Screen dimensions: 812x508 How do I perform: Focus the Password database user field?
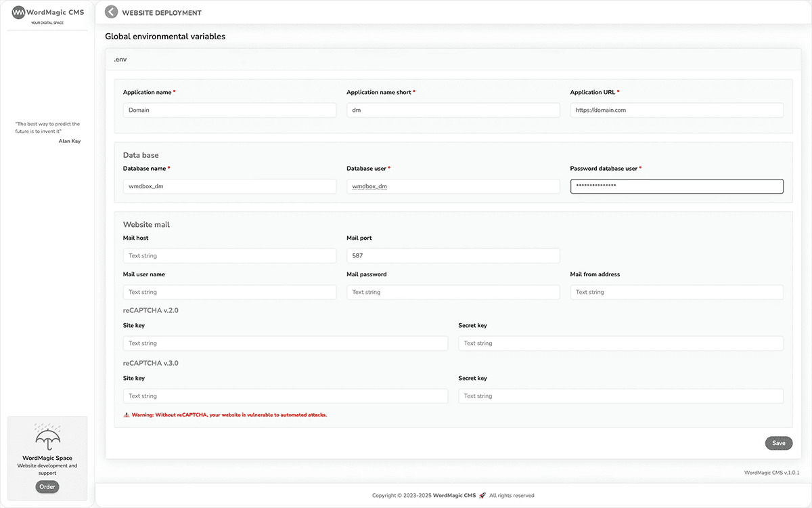point(677,186)
